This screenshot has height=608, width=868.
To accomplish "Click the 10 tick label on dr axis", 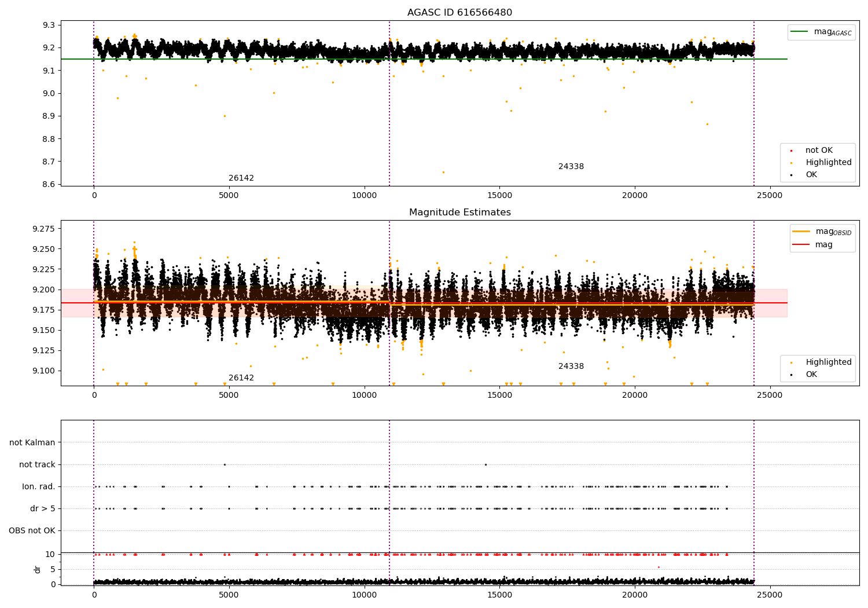I will [x=50, y=555].
